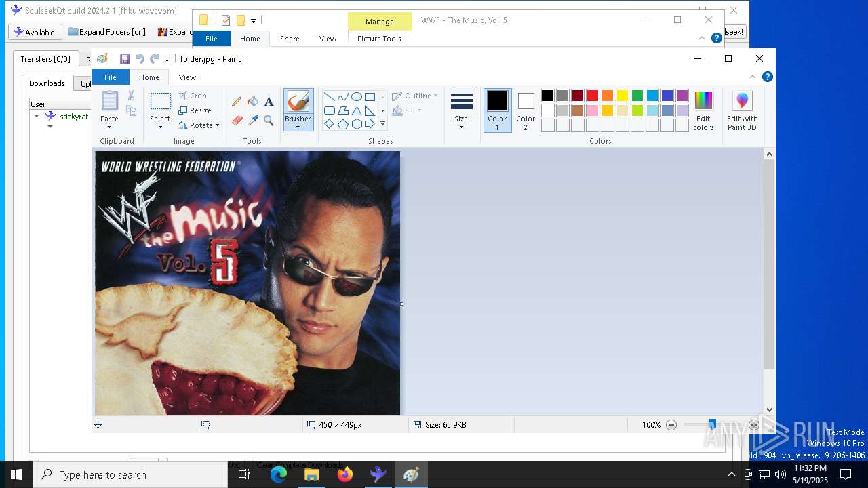Click the Save icon in Paint title bar
868x488 pixels.
pos(125,59)
